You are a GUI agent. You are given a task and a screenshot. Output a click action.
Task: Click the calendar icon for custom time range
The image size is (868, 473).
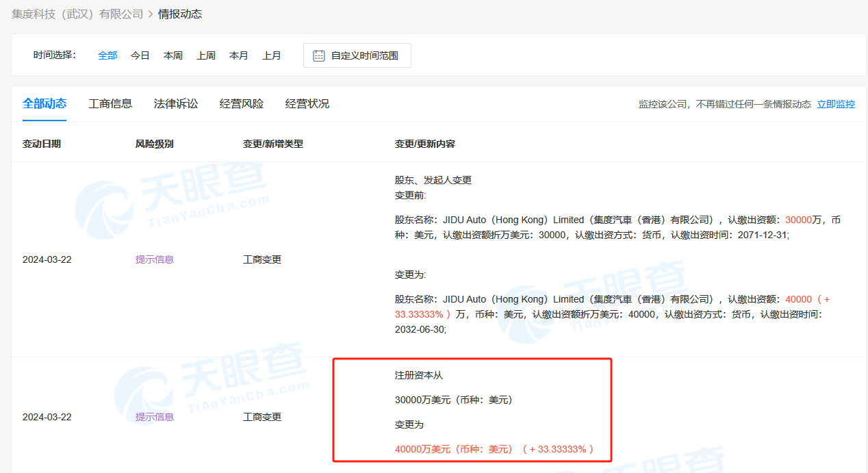319,55
